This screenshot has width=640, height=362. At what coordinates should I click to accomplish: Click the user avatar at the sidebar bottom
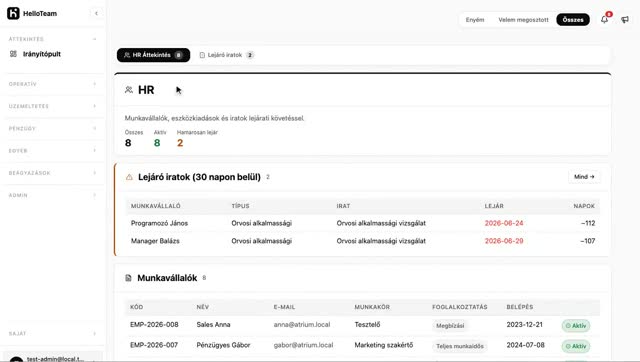click(x=16, y=359)
